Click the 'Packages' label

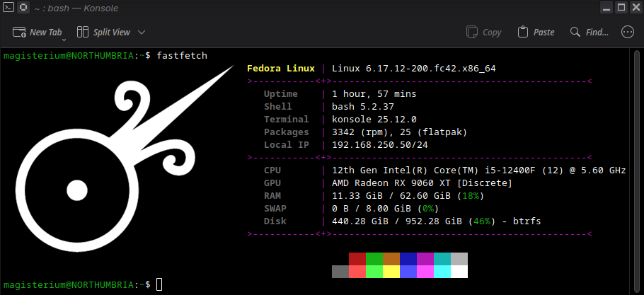click(287, 132)
